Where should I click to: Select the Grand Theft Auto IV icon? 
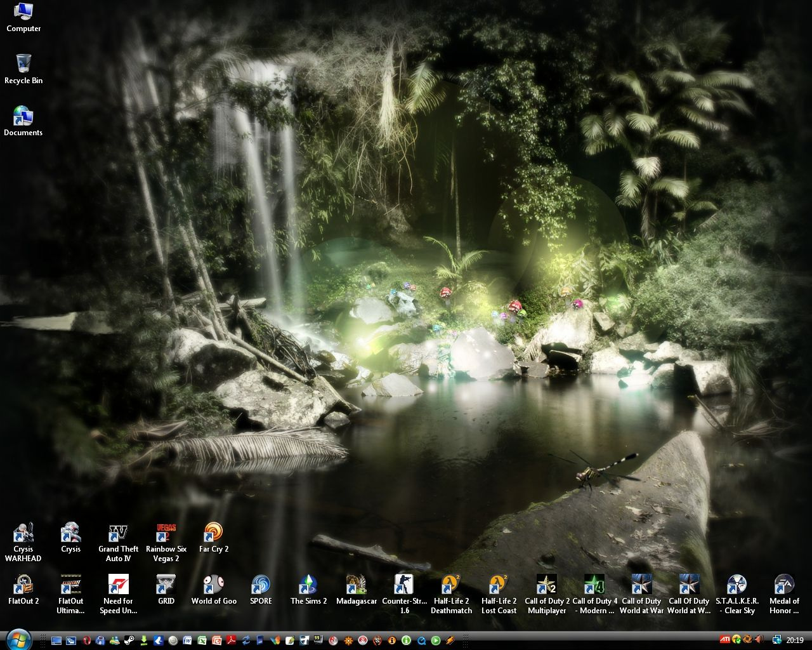click(119, 543)
